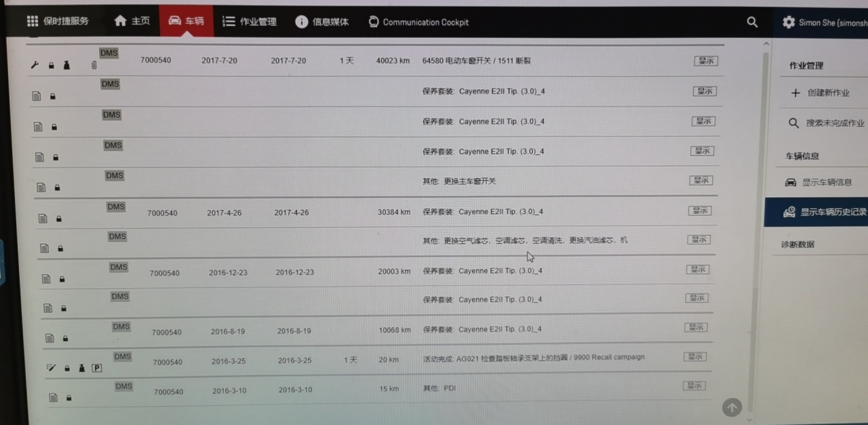Click wrench icon in 电动车窗开关 row
This screenshot has height=425, width=868.
point(35,65)
